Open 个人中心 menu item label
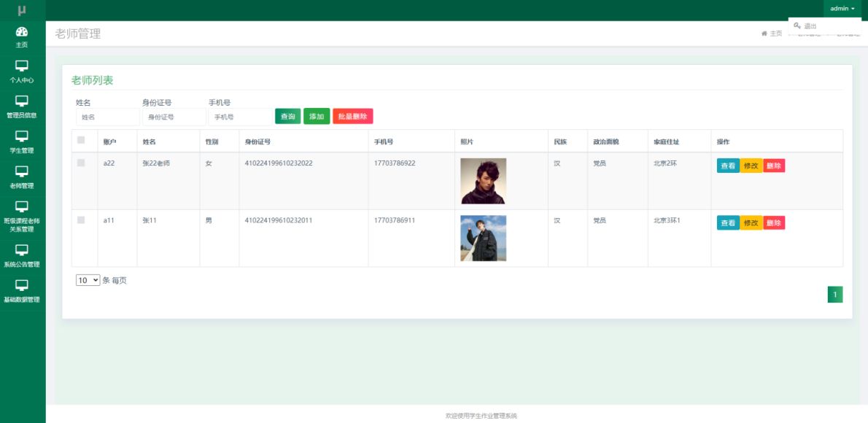This screenshot has height=423, width=868. (x=22, y=80)
